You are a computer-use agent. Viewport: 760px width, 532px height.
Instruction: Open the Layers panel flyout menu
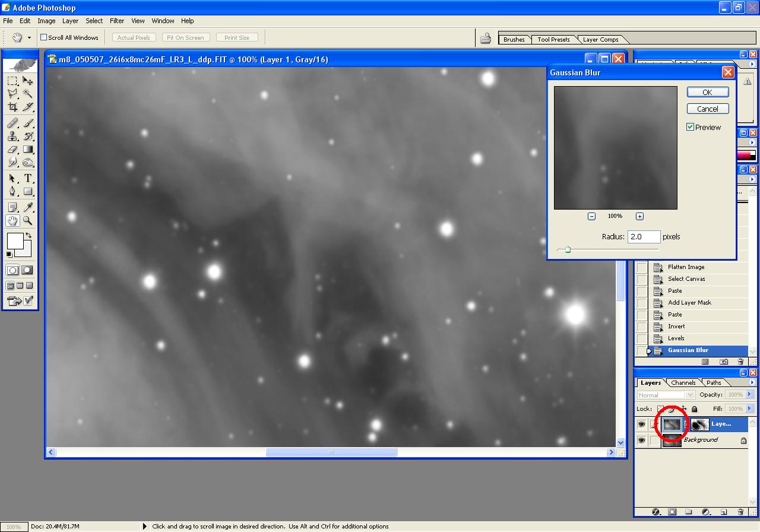coord(752,382)
